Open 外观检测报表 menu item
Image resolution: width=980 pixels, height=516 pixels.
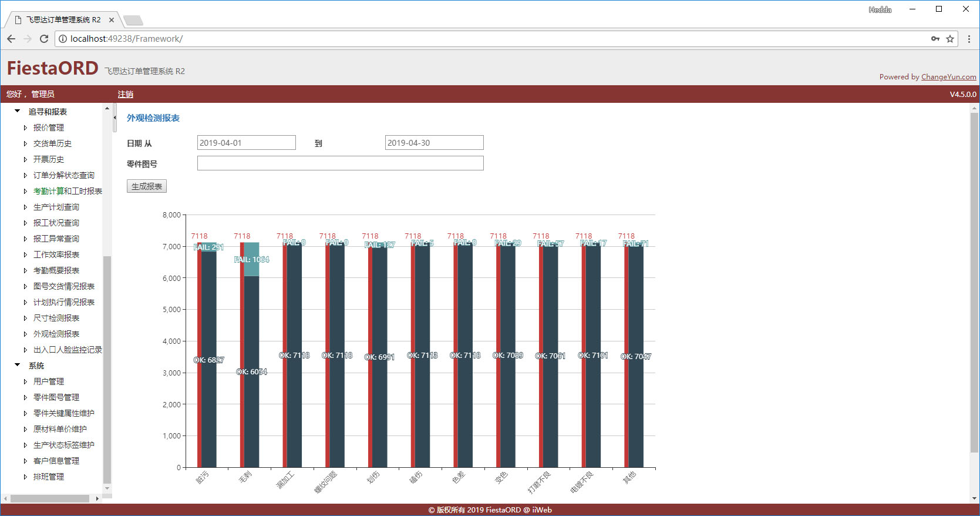pos(56,334)
